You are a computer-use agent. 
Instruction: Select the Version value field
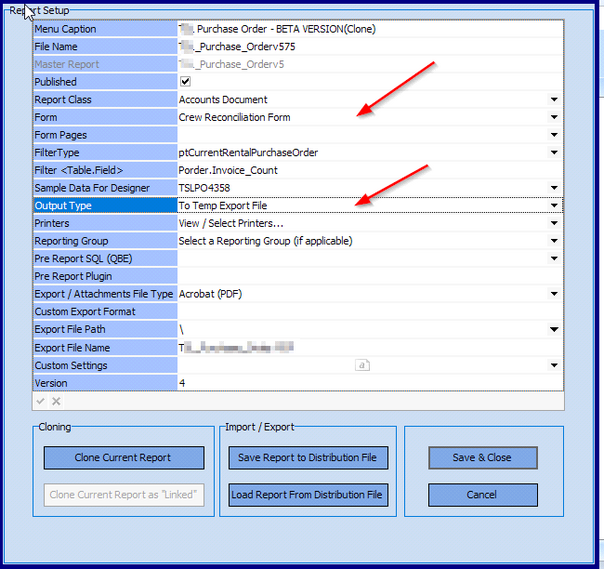tap(365, 383)
